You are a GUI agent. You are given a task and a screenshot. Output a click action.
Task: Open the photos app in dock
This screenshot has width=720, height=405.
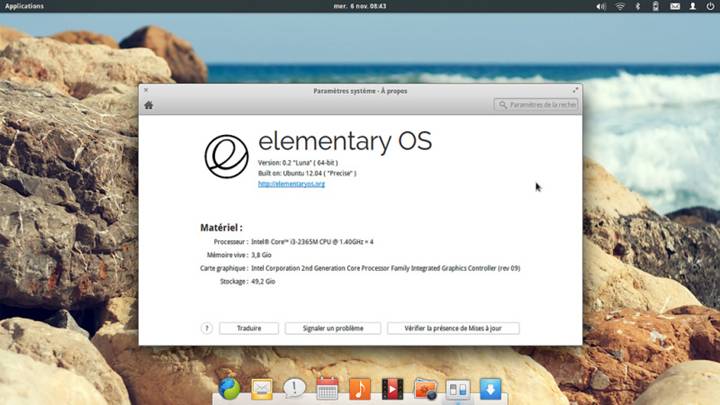click(425, 388)
